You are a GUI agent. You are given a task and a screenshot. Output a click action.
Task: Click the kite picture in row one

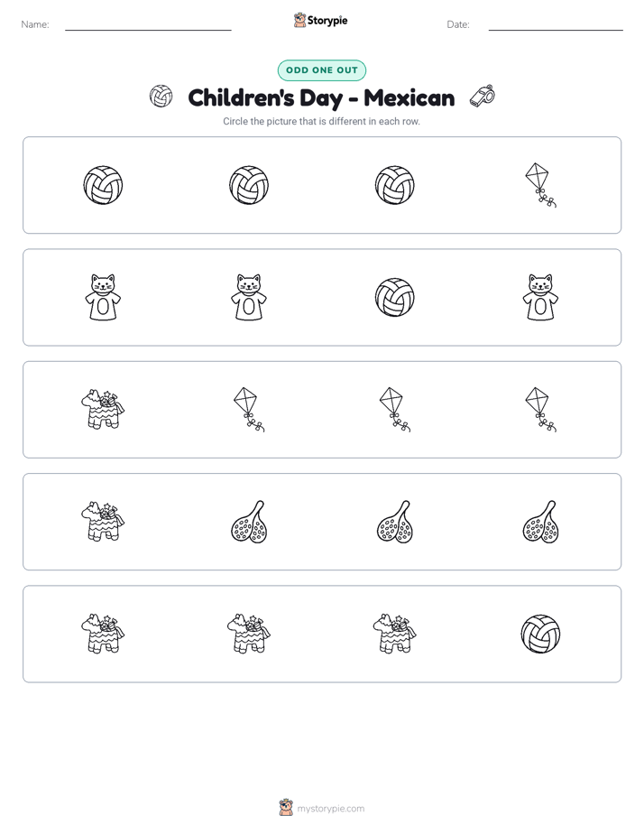(x=540, y=185)
